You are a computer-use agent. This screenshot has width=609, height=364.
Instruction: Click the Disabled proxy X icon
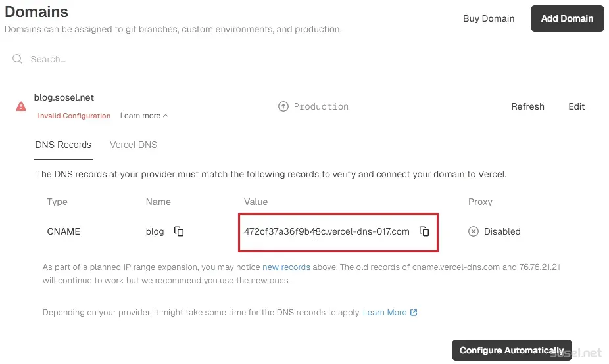click(474, 231)
